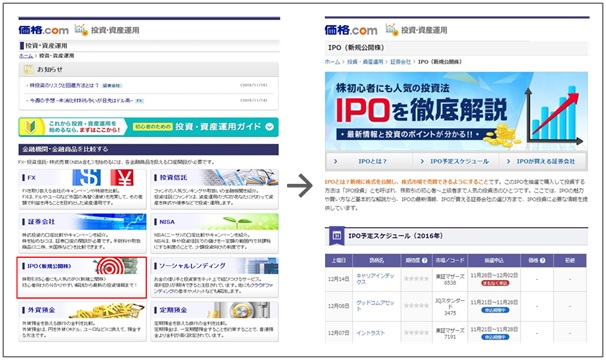Click the IPOを徹底解説 hero banner
This screenshot has width=606, height=360.
456,111
